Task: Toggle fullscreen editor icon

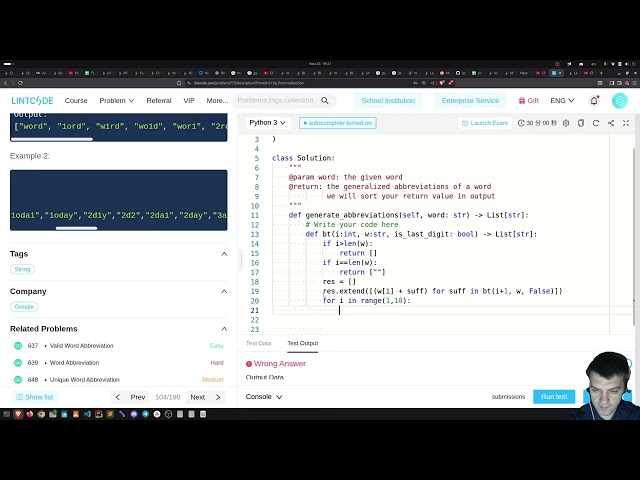Action: 626,123
